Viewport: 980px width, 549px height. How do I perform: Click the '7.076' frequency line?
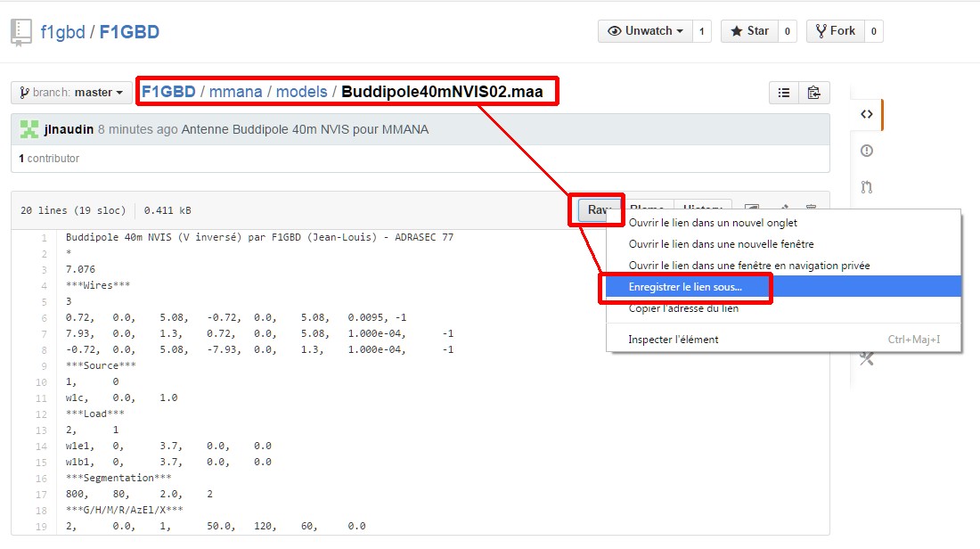point(80,269)
